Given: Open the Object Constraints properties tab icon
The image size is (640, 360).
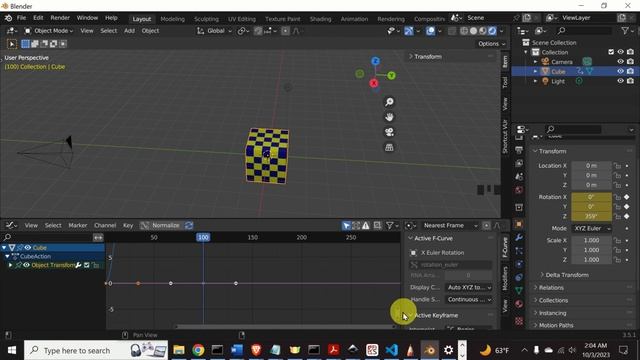Looking at the screenshot, I should [519, 277].
